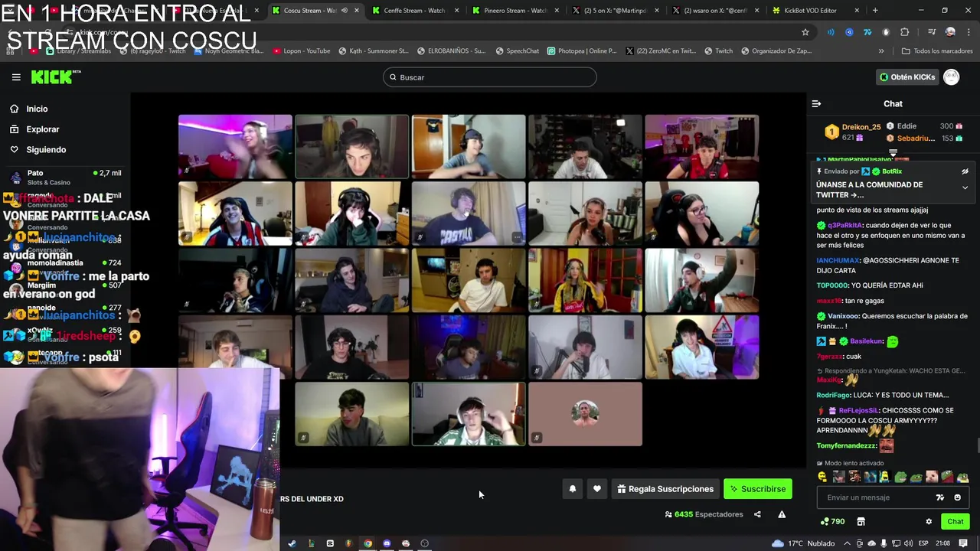Click the user avatar next to Obtén KICKs
This screenshot has width=980, height=551.
click(951, 77)
